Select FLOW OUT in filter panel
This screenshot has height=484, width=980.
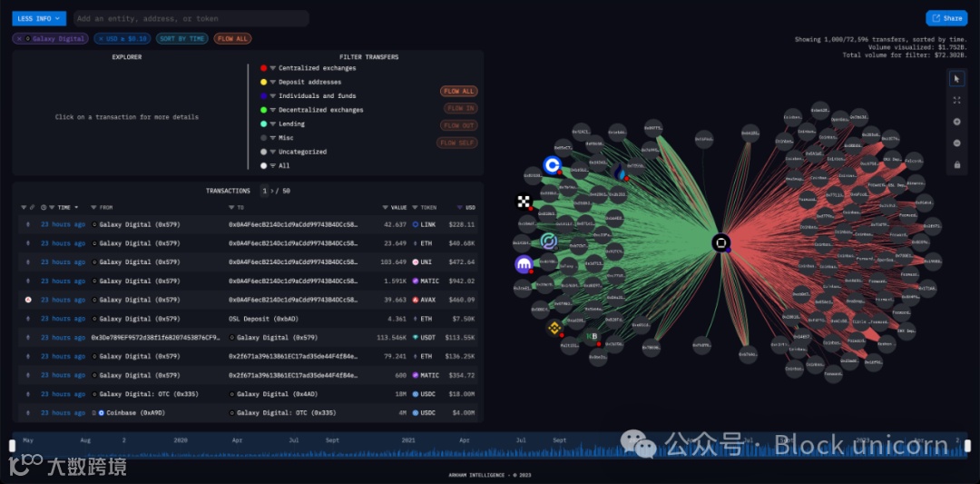point(461,125)
